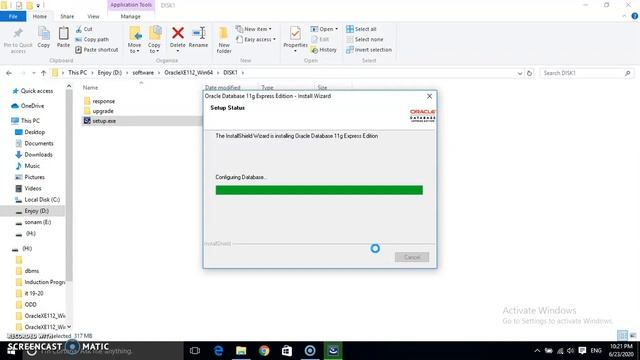Navigate back with the back arrow
This screenshot has width=640, height=360.
point(9,73)
